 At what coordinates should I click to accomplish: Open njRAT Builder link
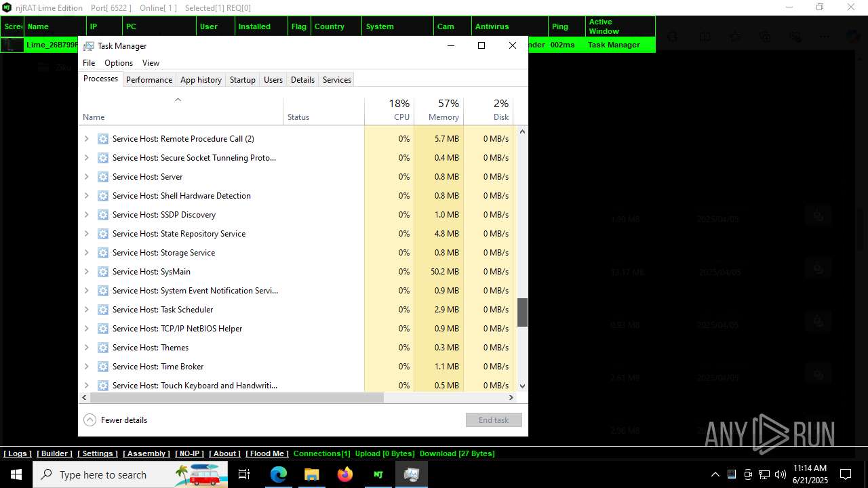point(54,453)
